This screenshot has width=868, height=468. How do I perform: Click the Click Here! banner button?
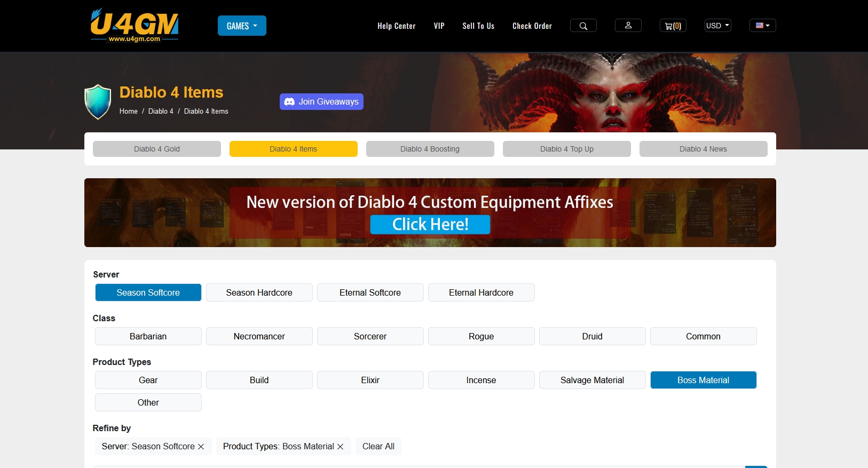430,225
